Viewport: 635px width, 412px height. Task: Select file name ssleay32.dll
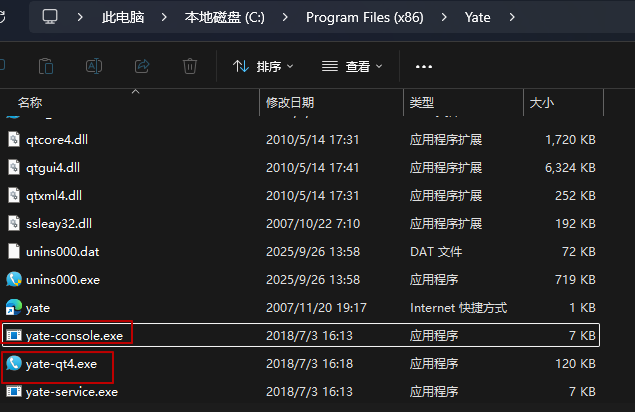point(59,224)
